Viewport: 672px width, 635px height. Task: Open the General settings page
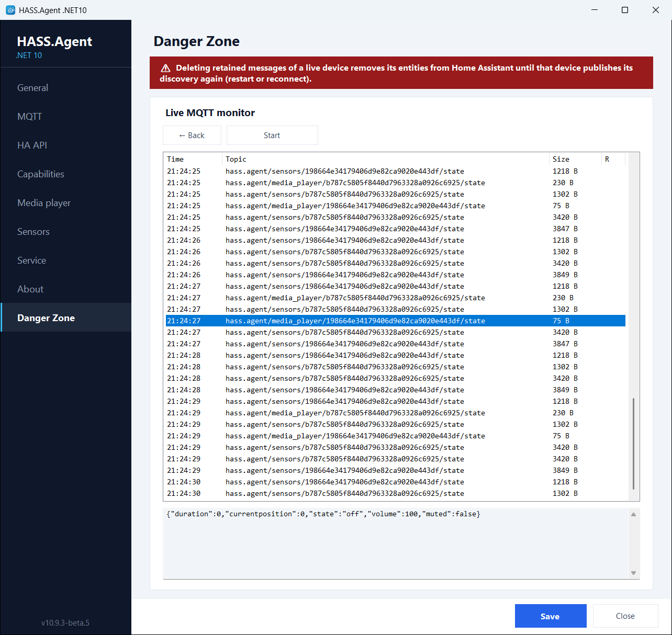pyautogui.click(x=66, y=88)
